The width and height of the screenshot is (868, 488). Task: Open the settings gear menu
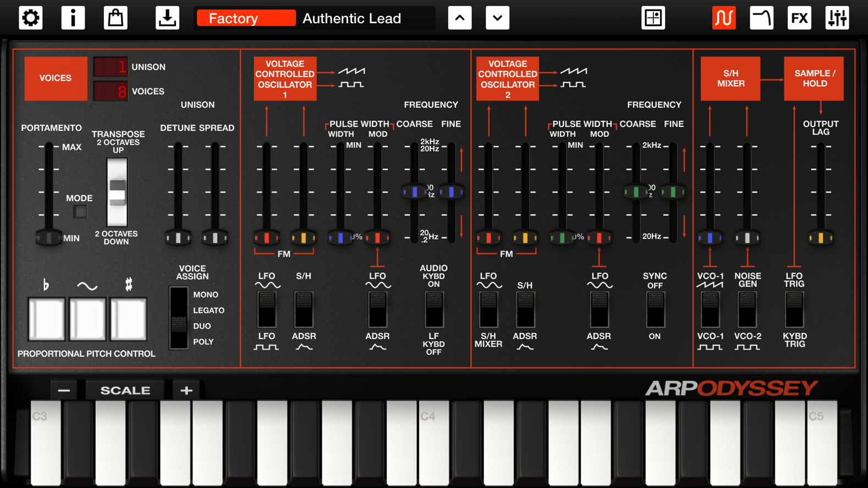(x=30, y=18)
